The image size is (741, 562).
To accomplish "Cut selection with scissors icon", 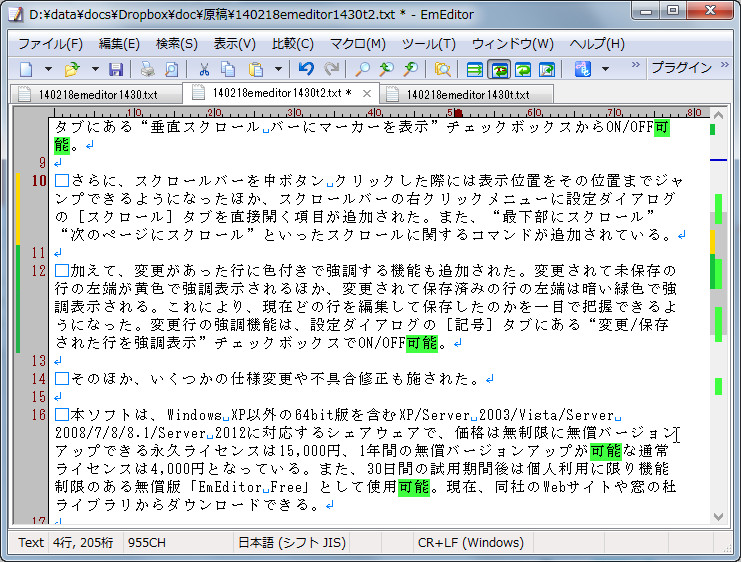I will pyautogui.click(x=204, y=69).
